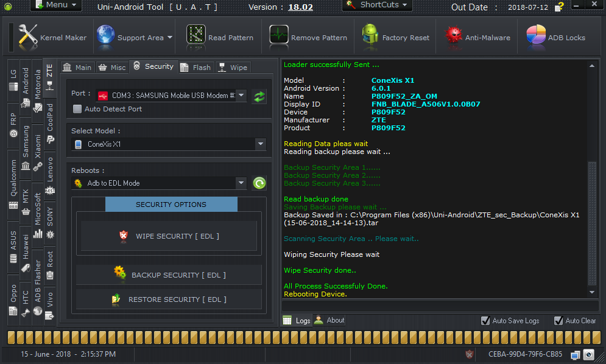Click the version number 18.02 link
606x364 pixels.
(x=301, y=7)
